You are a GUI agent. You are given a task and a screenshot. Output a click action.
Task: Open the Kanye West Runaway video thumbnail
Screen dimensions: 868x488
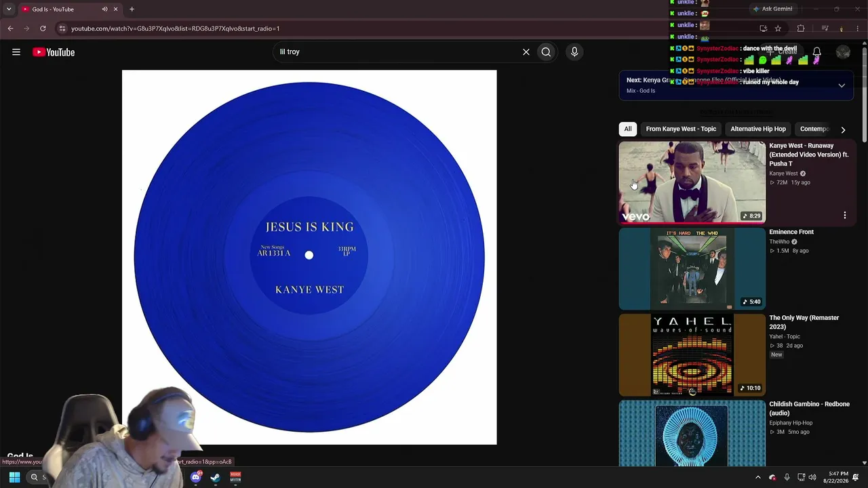point(692,182)
